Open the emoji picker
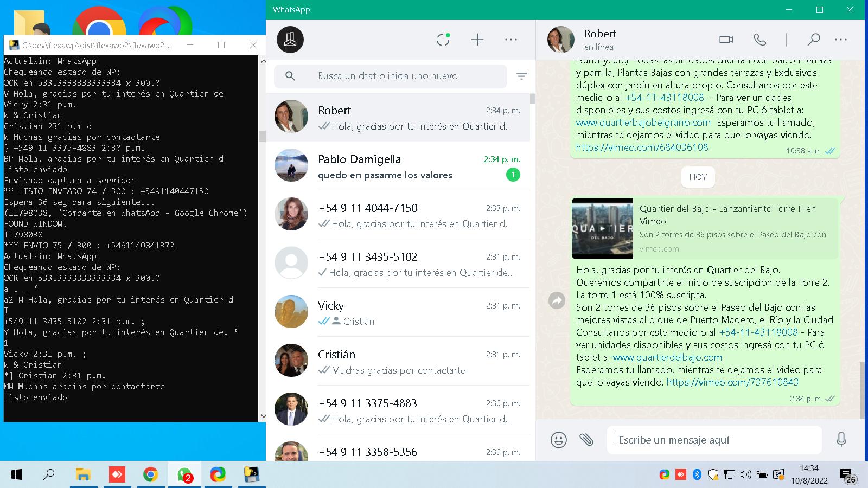The width and height of the screenshot is (868, 488). pos(558,439)
